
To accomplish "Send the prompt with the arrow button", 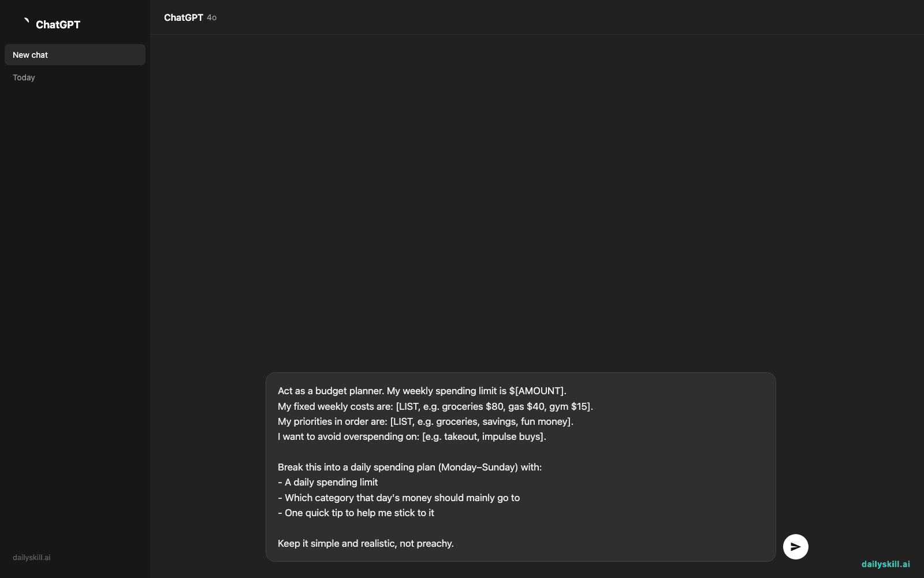I will coord(795,547).
